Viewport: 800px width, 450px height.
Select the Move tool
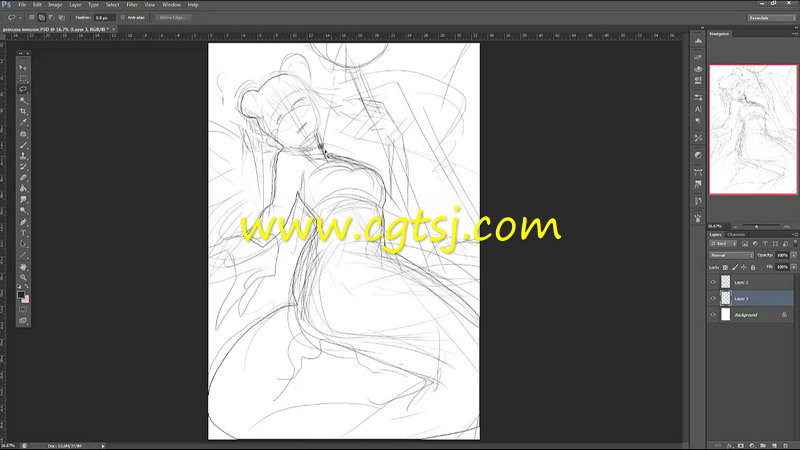coord(23,67)
